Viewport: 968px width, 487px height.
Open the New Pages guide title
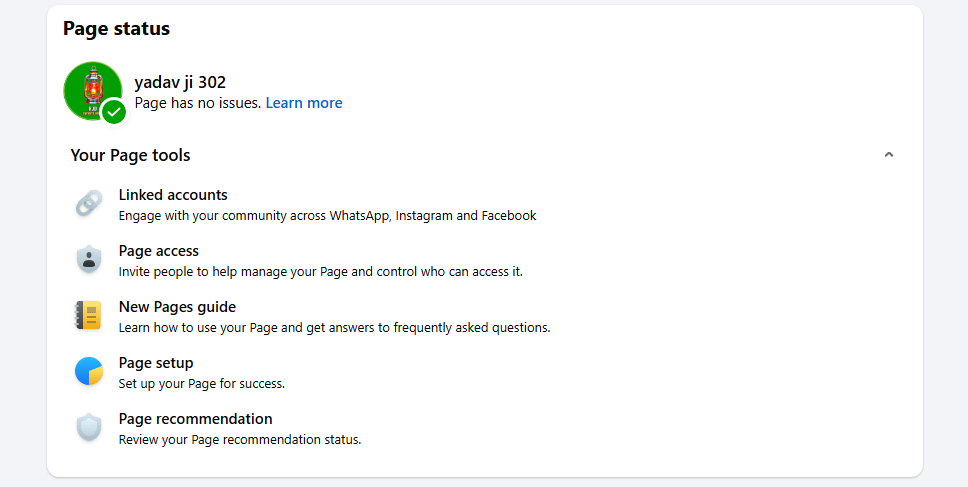click(177, 307)
